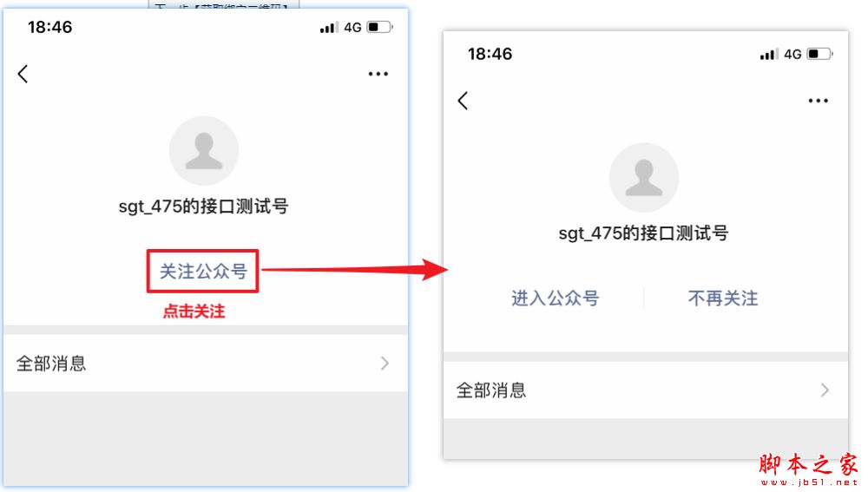Tap battery icon in left status bar

tap(380, 27)
